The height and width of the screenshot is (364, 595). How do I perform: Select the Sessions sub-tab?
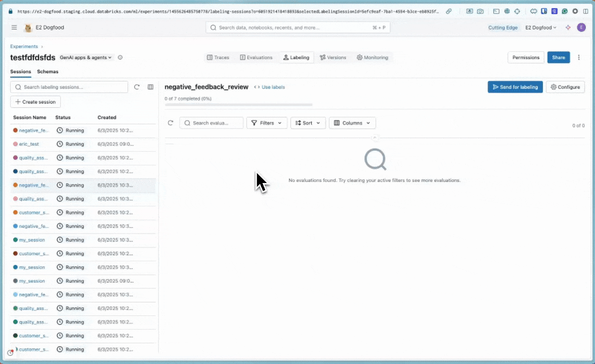[x=20, y=72]
